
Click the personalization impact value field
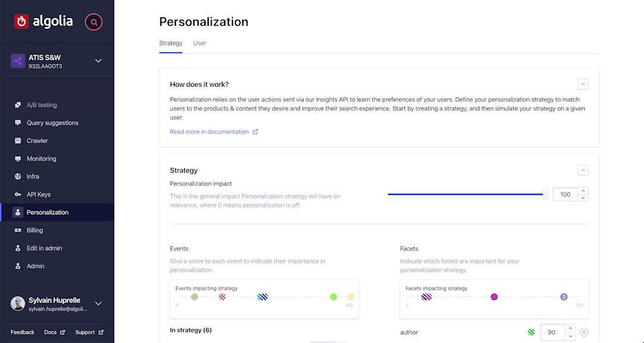click(565, 194)
